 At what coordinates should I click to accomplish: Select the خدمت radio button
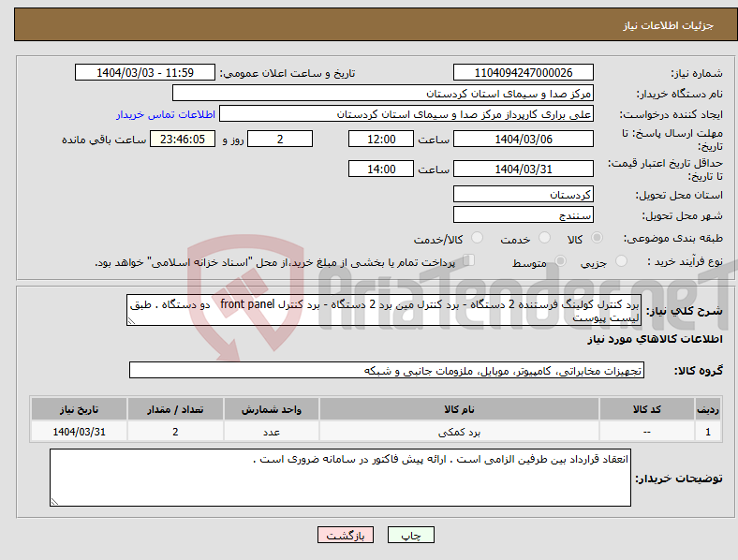tap(544, 238)
